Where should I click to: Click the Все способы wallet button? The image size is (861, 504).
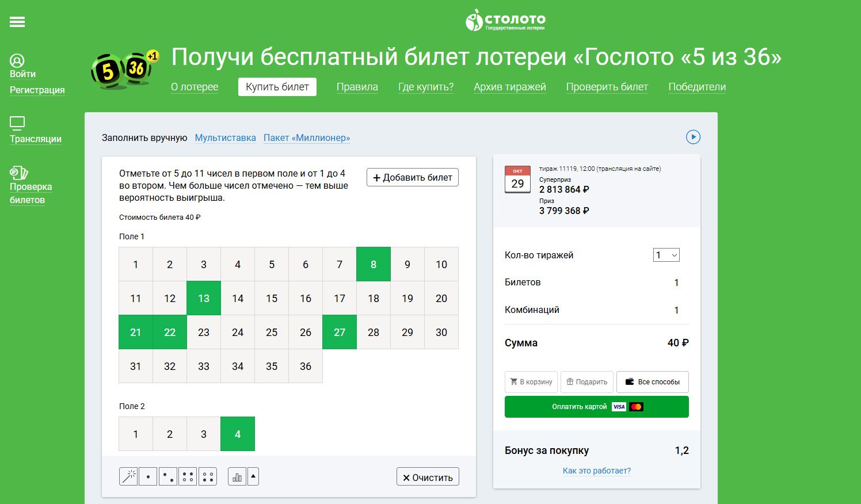653,382
